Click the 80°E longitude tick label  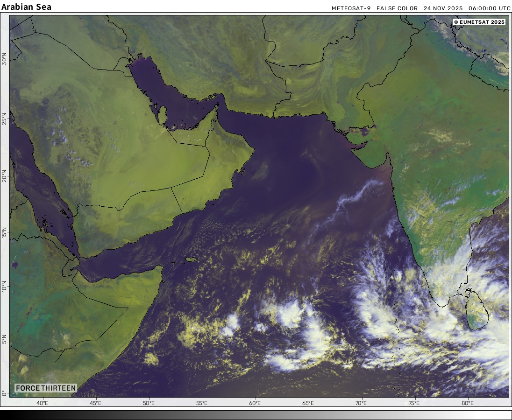[x=468, y=403]
